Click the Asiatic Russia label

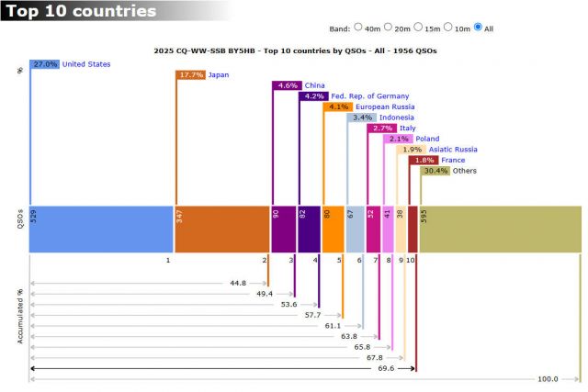click(x=452, y=149)
